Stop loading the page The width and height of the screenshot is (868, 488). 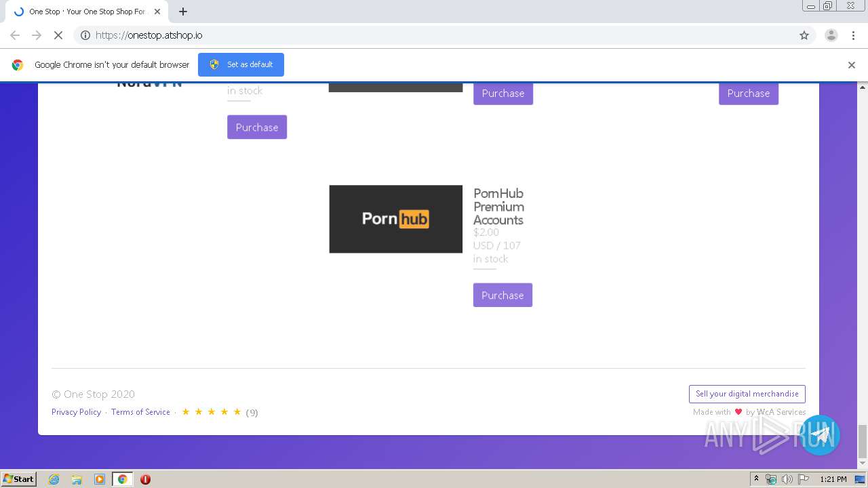58,35
